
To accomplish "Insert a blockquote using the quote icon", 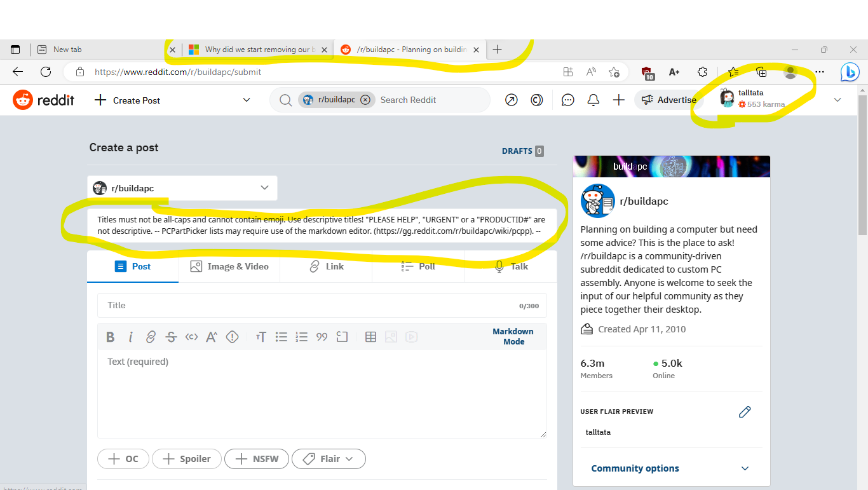I will 322,336.
